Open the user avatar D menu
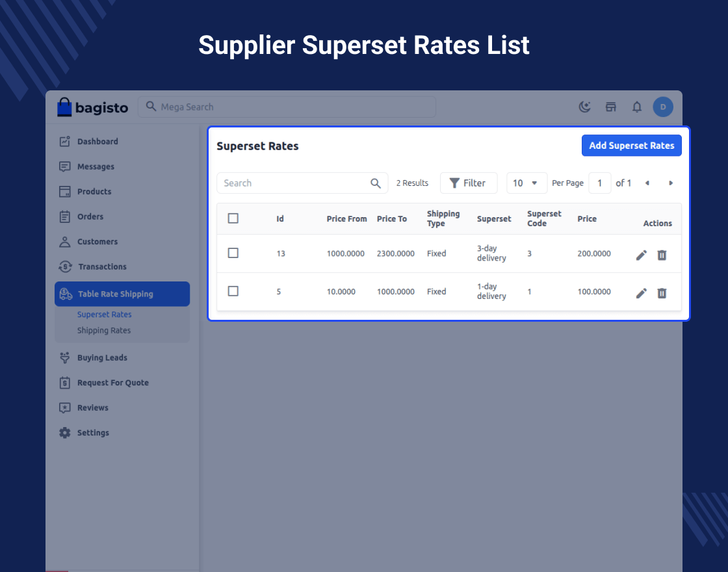Screen dimensions: 728x572 tap(662, 107)
